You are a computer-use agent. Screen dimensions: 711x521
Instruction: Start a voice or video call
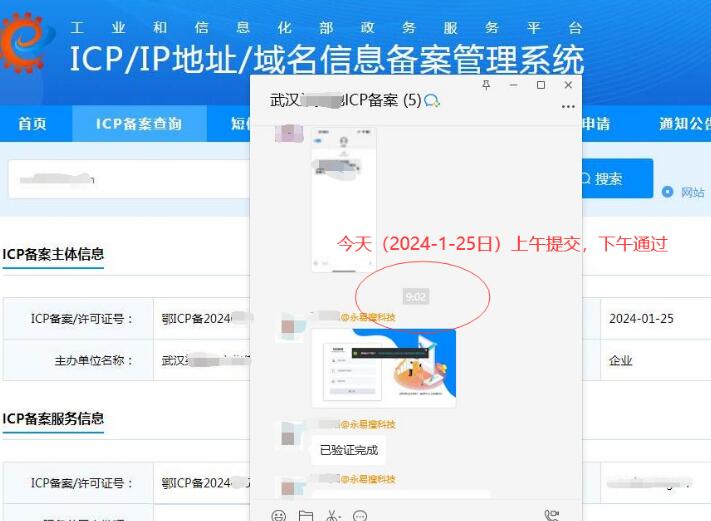click(552, 515)
